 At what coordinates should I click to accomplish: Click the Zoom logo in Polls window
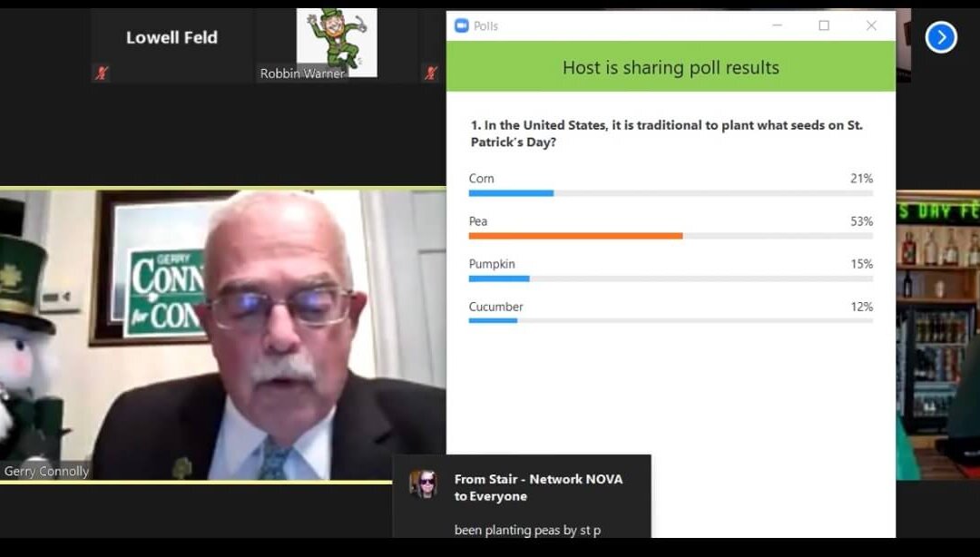(x=461, y=25)
